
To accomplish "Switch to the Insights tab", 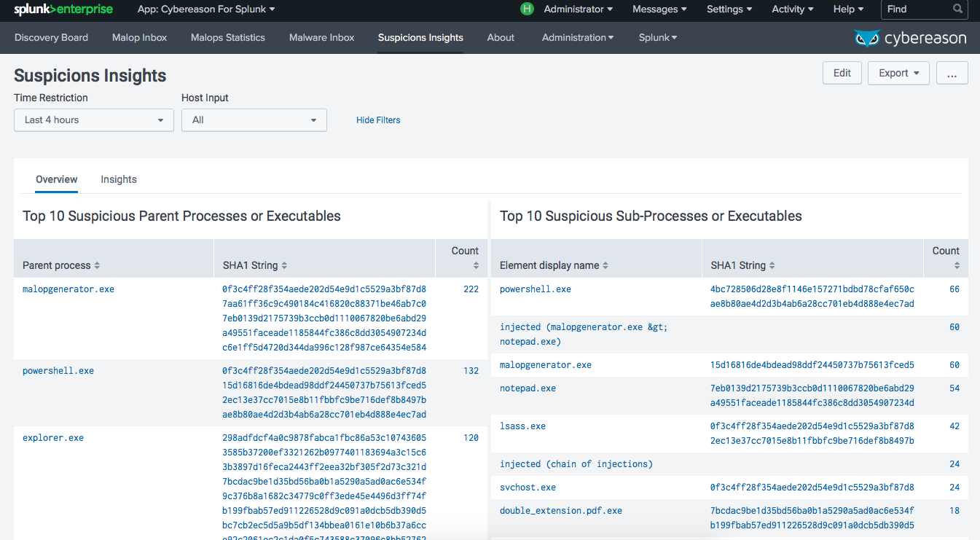I will tap(119, 179).
